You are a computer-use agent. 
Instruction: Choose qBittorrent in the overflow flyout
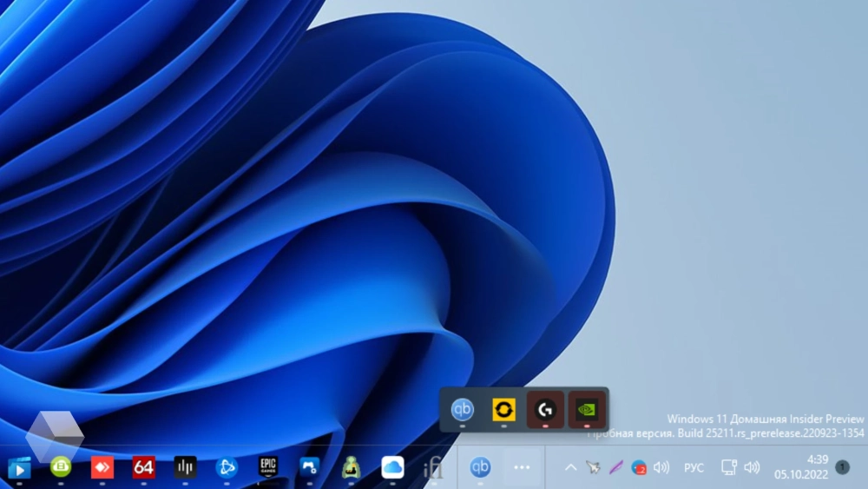[462, 408]
